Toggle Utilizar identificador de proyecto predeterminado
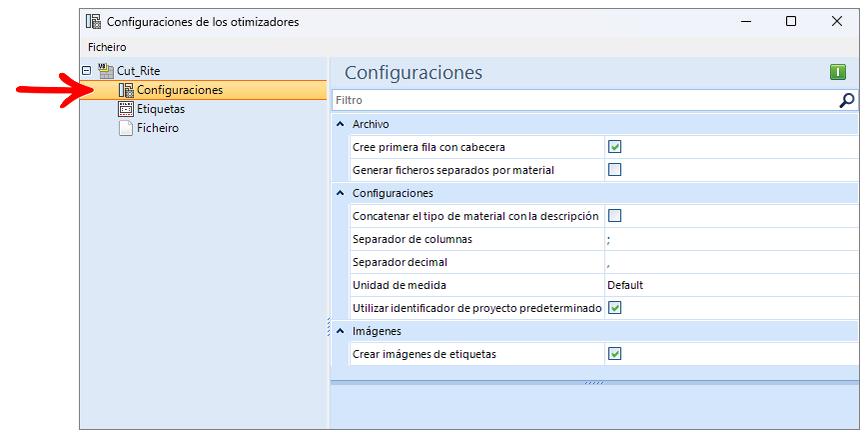Image resolution: width=868 pixels, height=432 pixels. coord(614,307)
